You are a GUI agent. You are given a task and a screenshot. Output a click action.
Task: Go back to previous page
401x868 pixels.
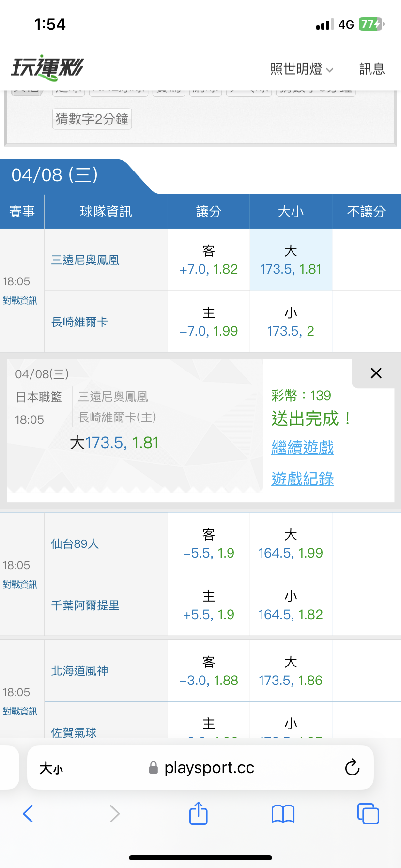(28, 814)
